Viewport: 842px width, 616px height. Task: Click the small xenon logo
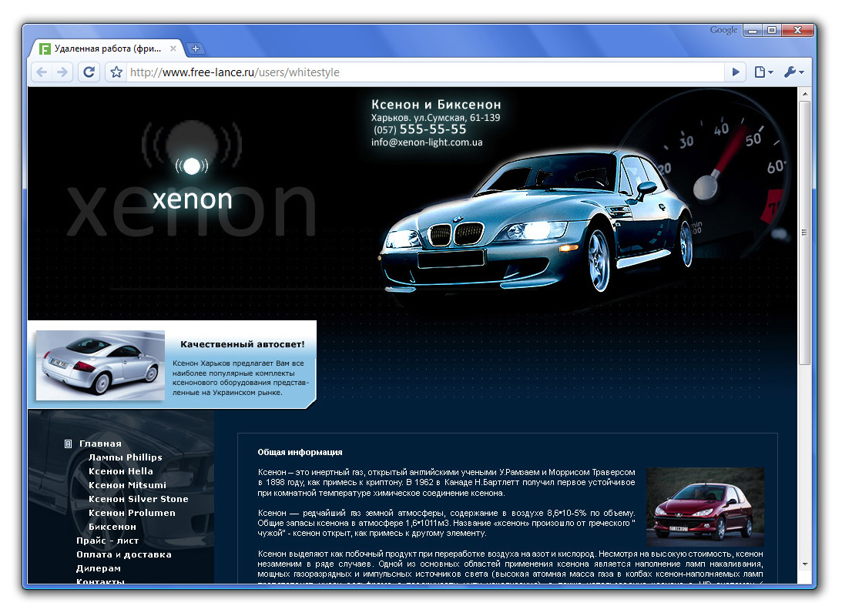(x=193, y=184)
